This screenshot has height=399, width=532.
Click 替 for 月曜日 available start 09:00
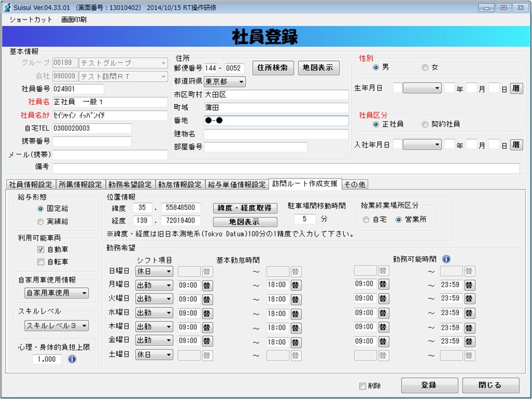(x=383, y=284)
